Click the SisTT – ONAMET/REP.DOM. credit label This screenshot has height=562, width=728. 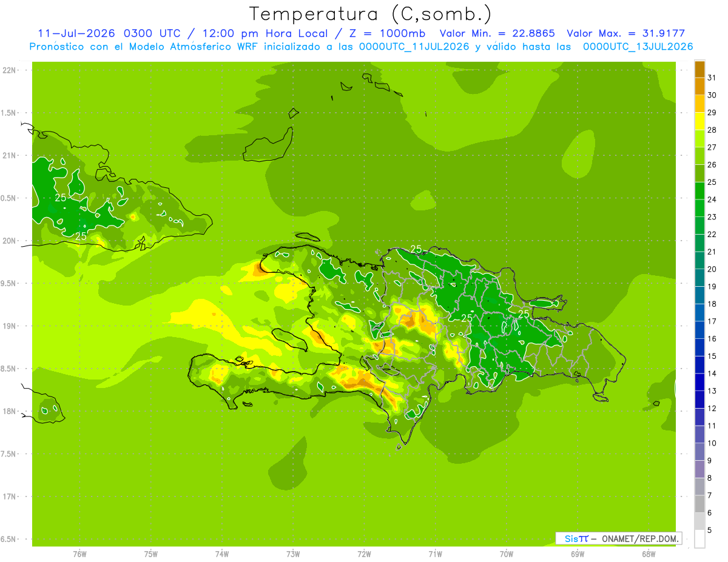[x=618, y=538]
